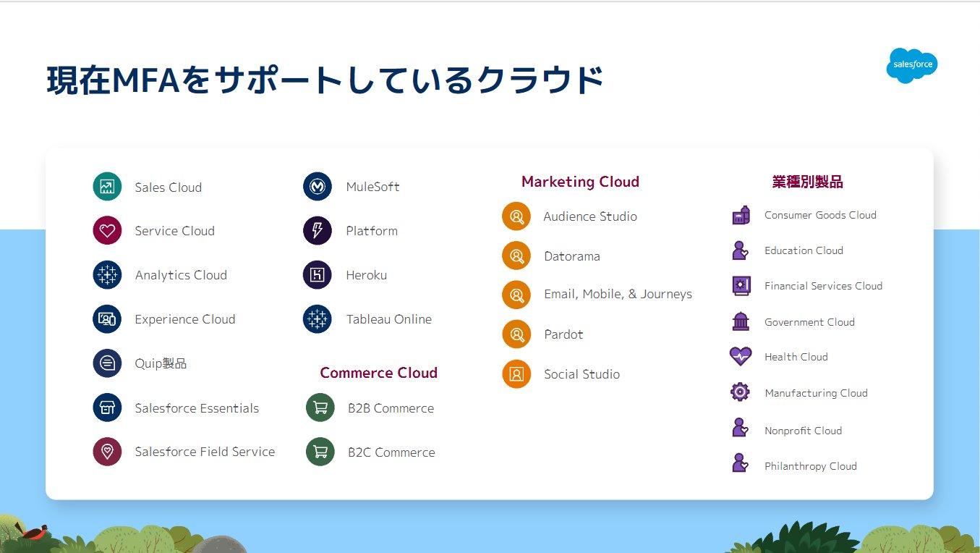Click the Platform lightning bolt icon

[x=318, y=231]
